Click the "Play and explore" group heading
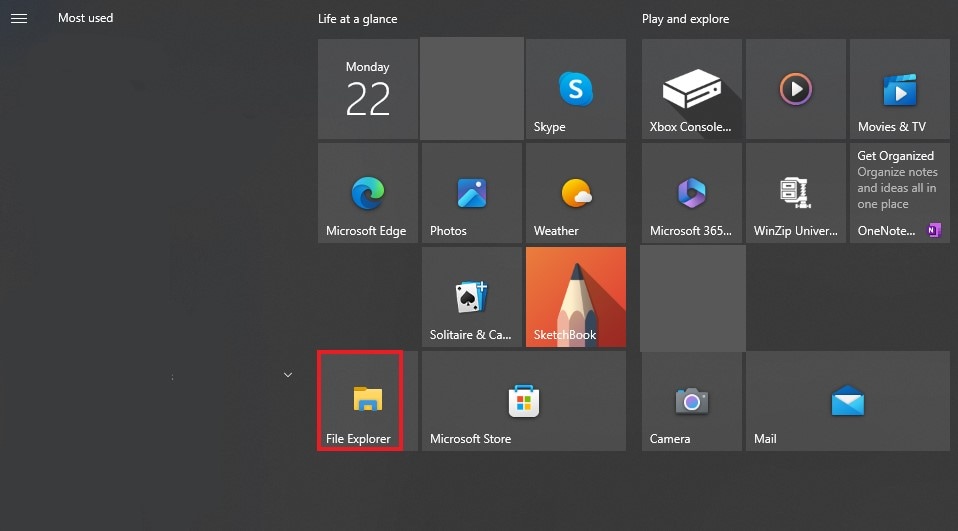The image size is (958, 531). click(x=685, y=19)
